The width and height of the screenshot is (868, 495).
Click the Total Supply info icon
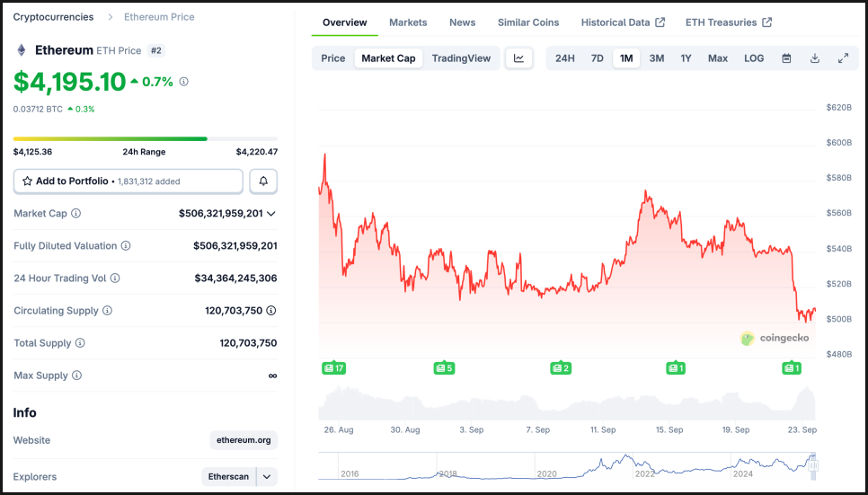[80, 343]
